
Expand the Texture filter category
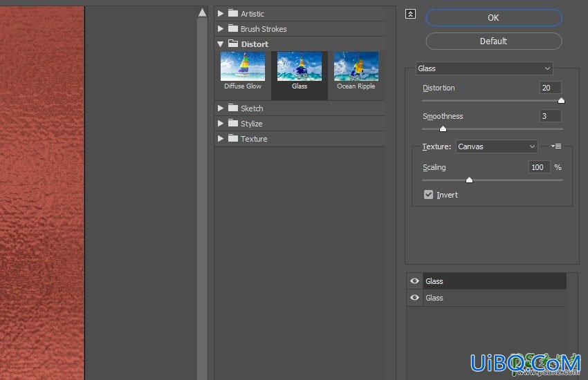[221, 138]
